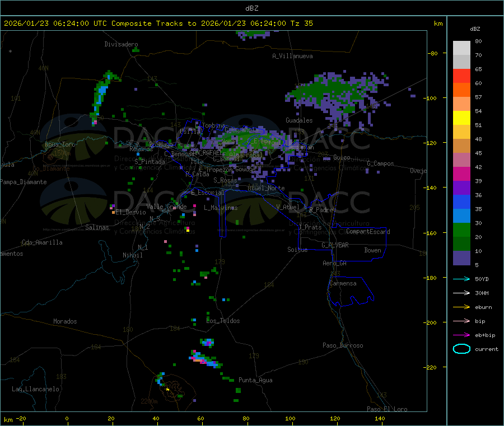Select the red swatch between 65 and 60
Image resolution: width=504 pixels, height=426 pixels.
tap(461, 76)
